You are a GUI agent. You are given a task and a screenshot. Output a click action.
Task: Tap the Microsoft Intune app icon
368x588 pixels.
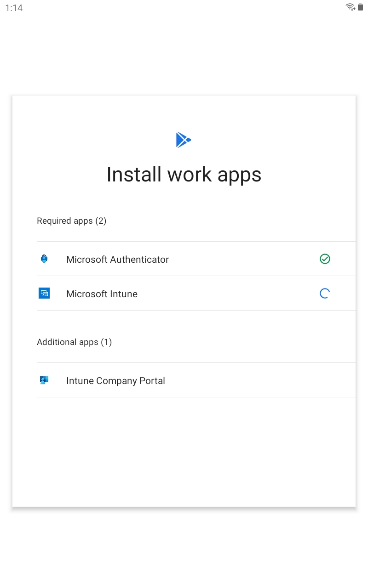coord(44,293)
